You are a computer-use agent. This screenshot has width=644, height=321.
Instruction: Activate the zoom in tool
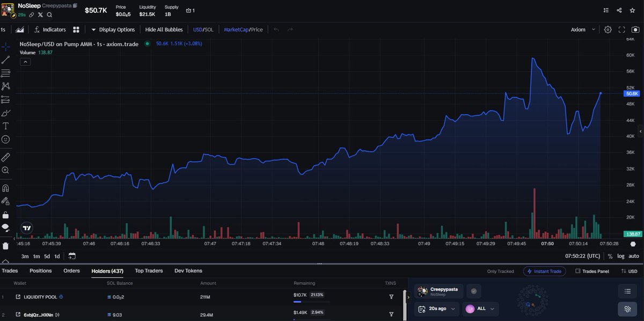(5, 170)
